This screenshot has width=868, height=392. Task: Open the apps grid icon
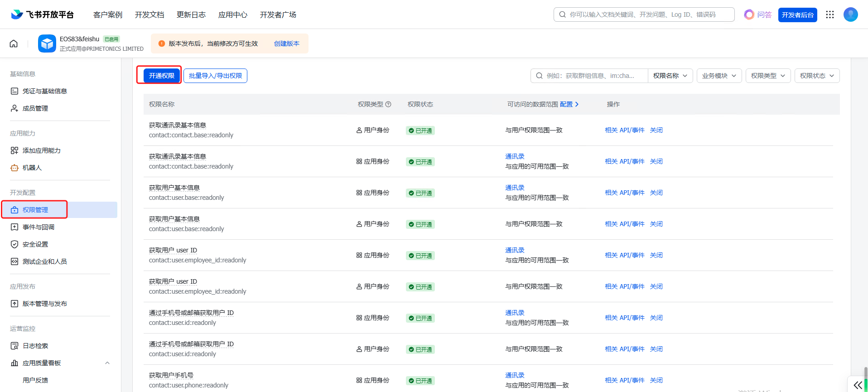pyautogui.click(x=830, y=15)
